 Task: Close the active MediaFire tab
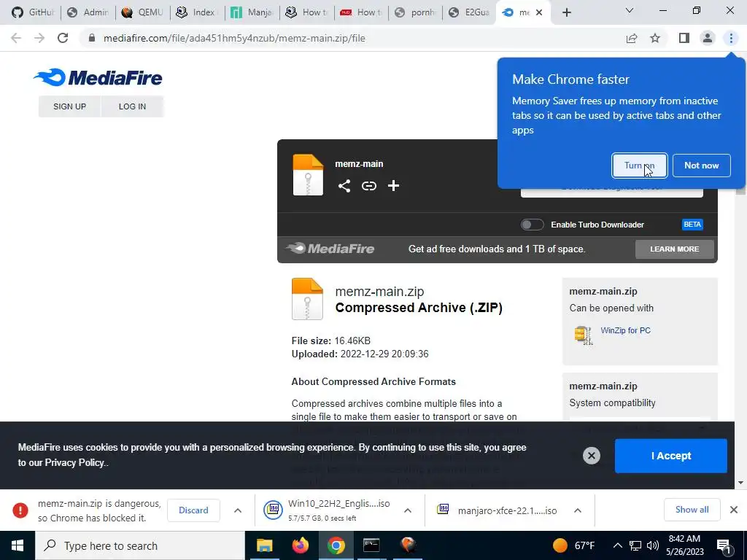pos(539,12)
